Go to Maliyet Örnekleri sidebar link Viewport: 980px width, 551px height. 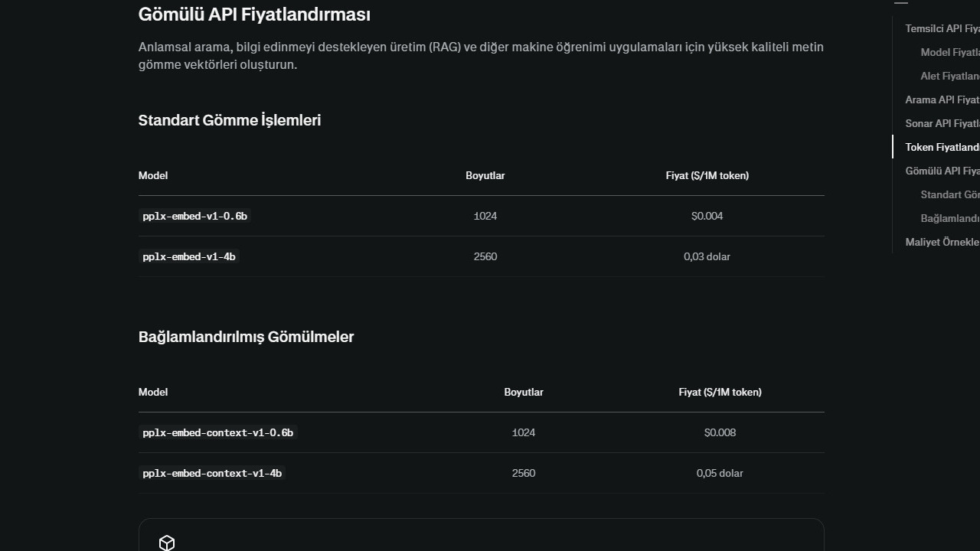tap(942, 242)
